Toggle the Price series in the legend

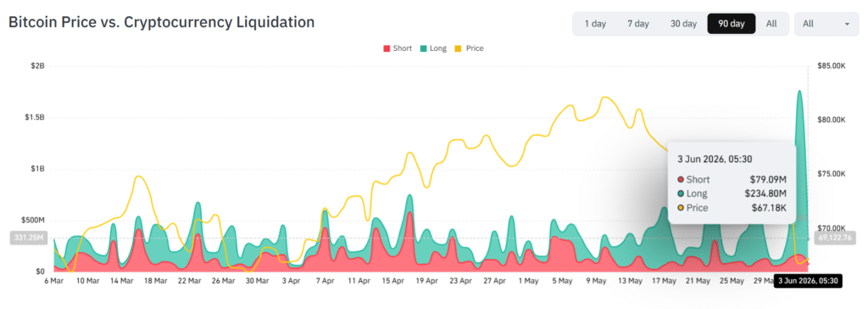coord(470,48)
